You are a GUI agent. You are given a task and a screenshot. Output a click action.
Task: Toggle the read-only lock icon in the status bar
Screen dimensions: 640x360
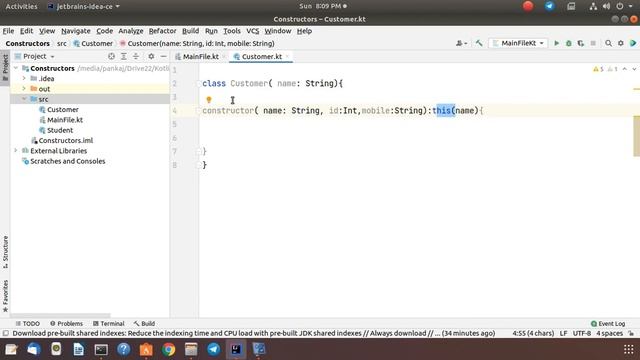tap(631, 333)
